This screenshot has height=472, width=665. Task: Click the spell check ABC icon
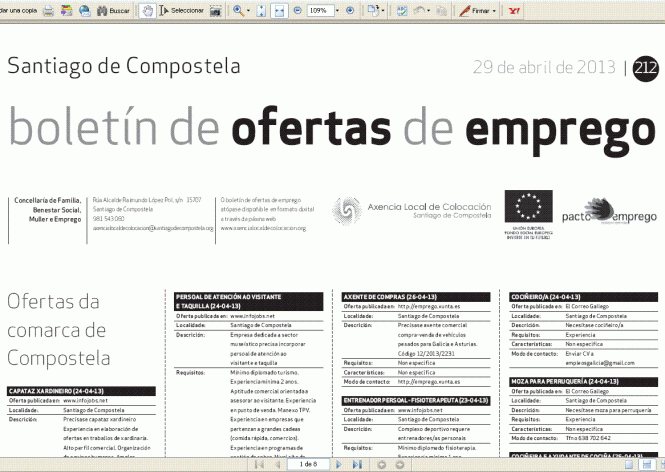(401, 11)
